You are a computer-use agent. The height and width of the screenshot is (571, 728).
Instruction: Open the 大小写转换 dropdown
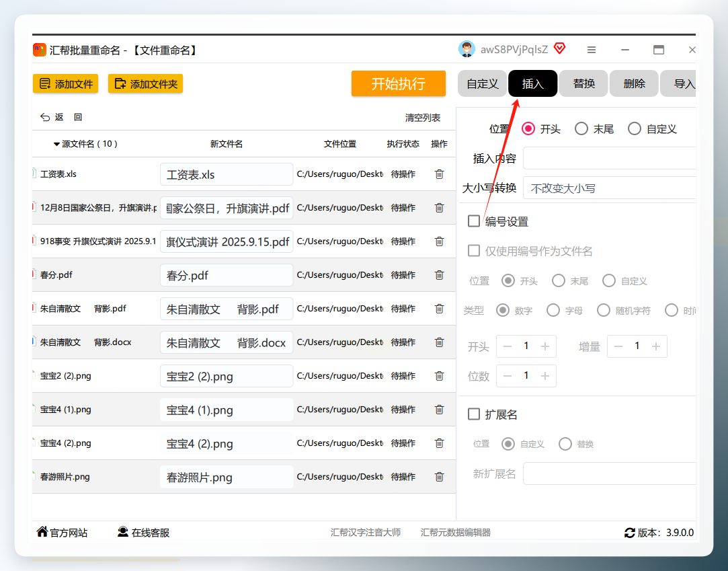tap(609, 188)
